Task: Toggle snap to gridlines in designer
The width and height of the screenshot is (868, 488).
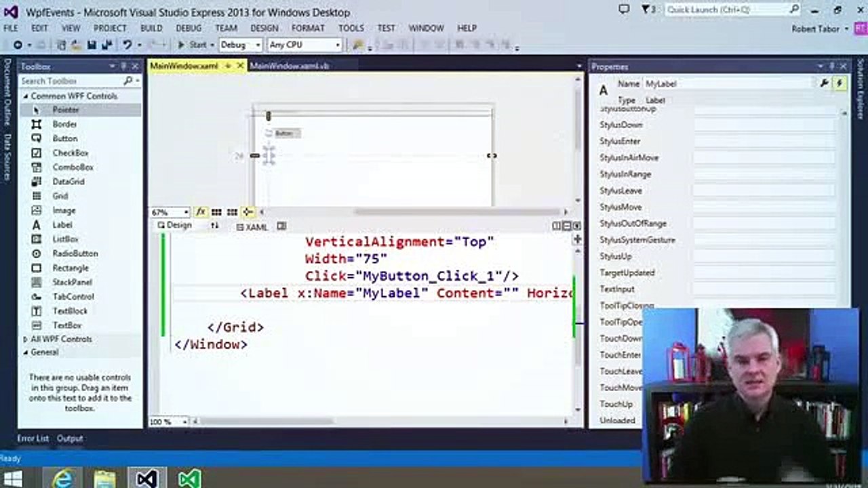Action: (232, 212)
